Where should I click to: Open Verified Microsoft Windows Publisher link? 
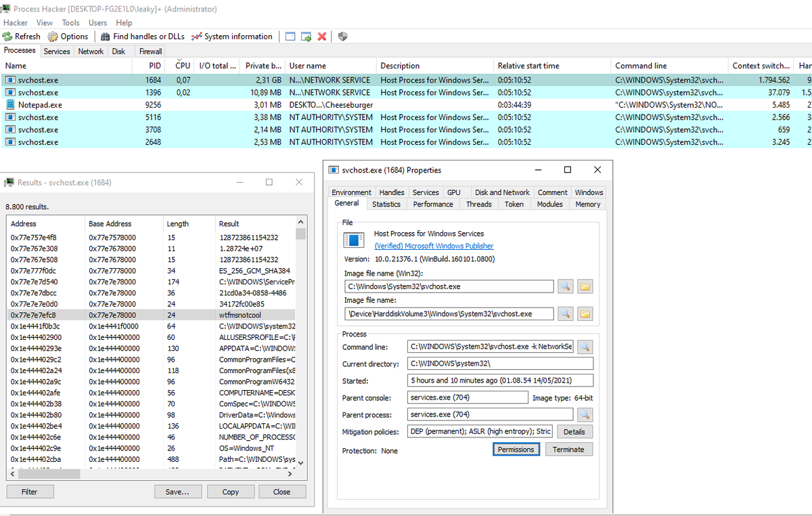434,246
